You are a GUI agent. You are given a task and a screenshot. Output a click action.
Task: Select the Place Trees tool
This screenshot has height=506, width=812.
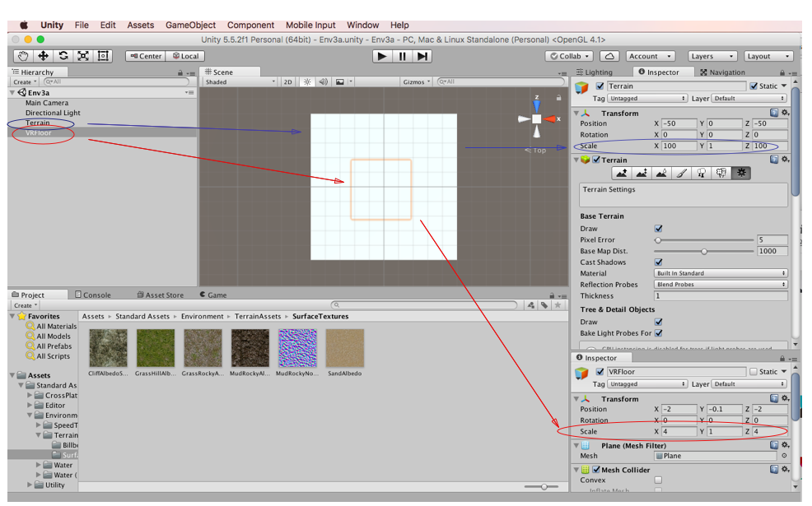tap(701, 174)
